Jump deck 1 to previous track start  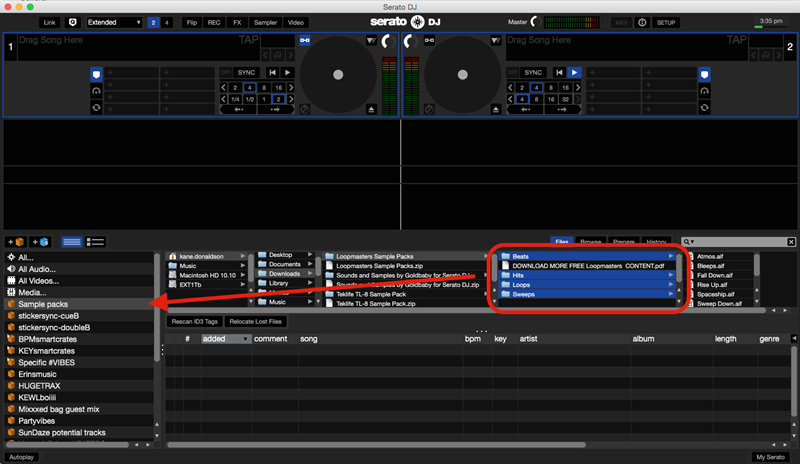tap(272, 72)
